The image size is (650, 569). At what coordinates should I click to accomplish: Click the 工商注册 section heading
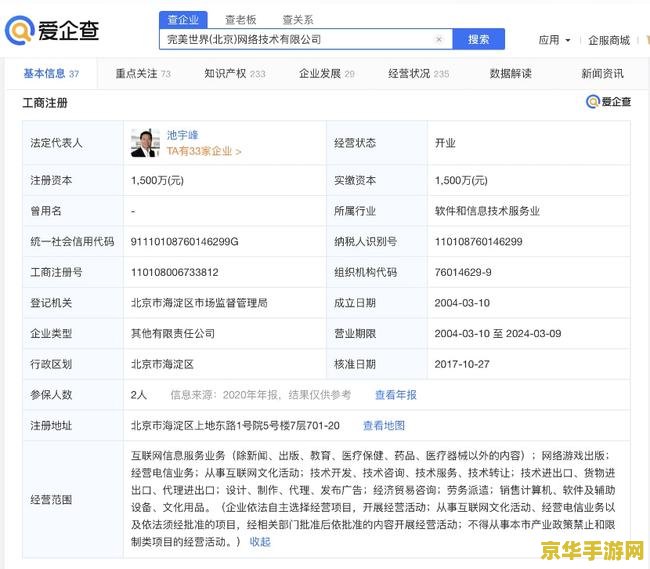coord(45,103)
